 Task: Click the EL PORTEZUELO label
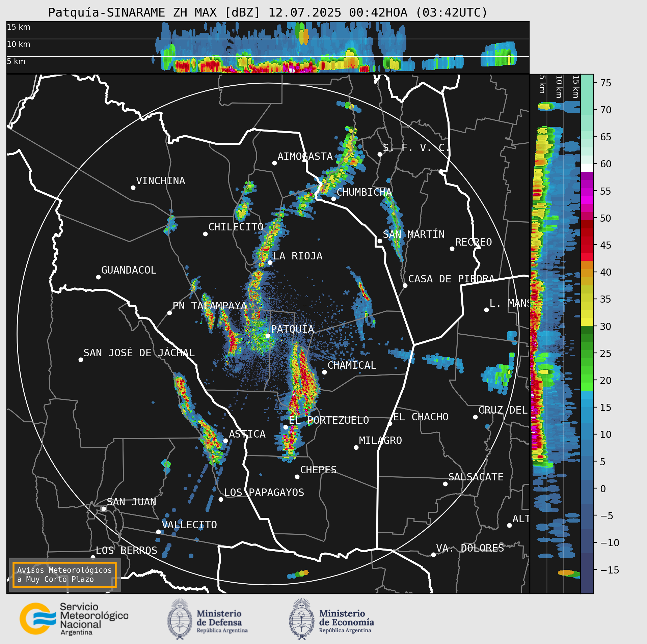329,420
